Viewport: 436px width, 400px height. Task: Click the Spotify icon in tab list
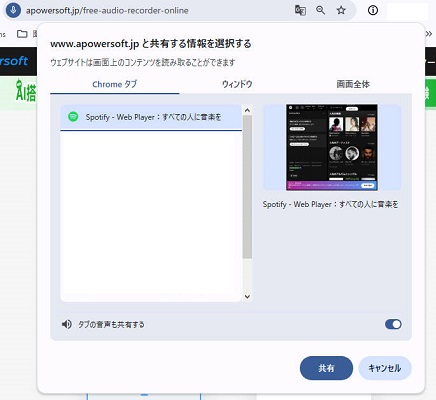tap(73, 117)
